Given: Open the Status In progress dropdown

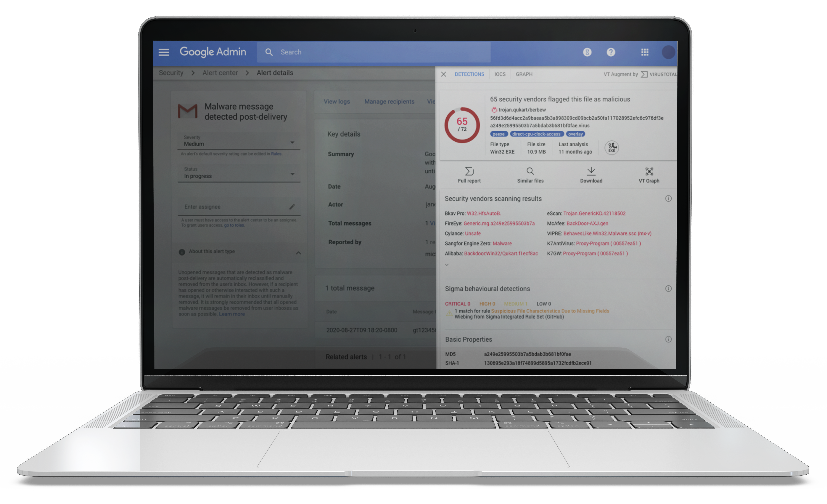Looking at the screenshot, I should click(x=239, y=173).
